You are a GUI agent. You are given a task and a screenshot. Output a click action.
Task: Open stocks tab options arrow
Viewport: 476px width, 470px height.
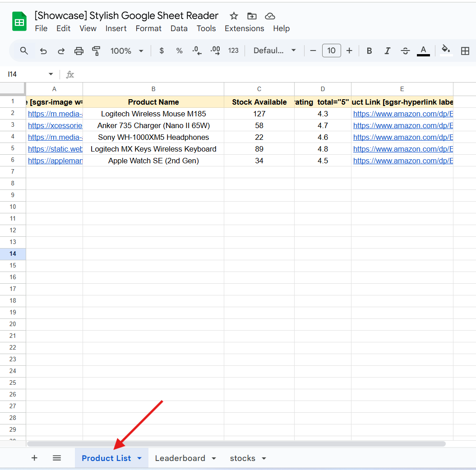264,458
